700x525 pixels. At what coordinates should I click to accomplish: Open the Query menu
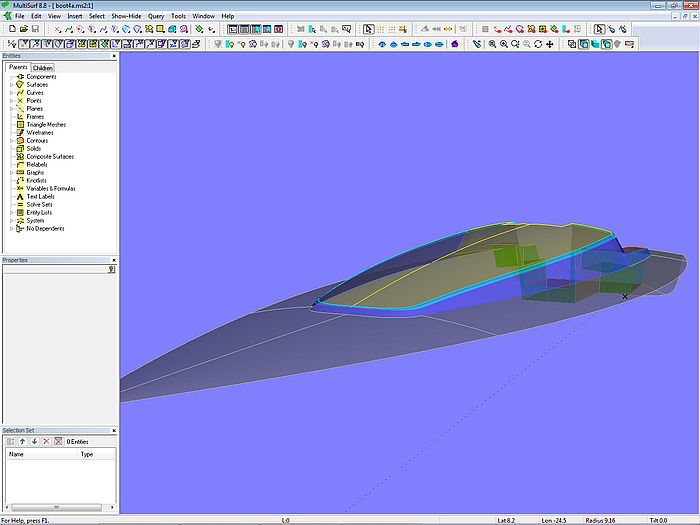pos(156,16)
